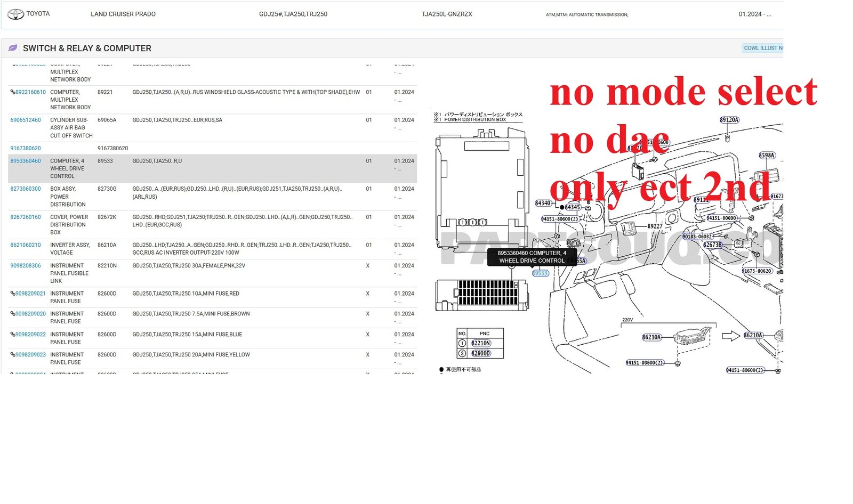Open part number 8267260160 link
This screenshot has width=853, height=504.
click(26, 217)
